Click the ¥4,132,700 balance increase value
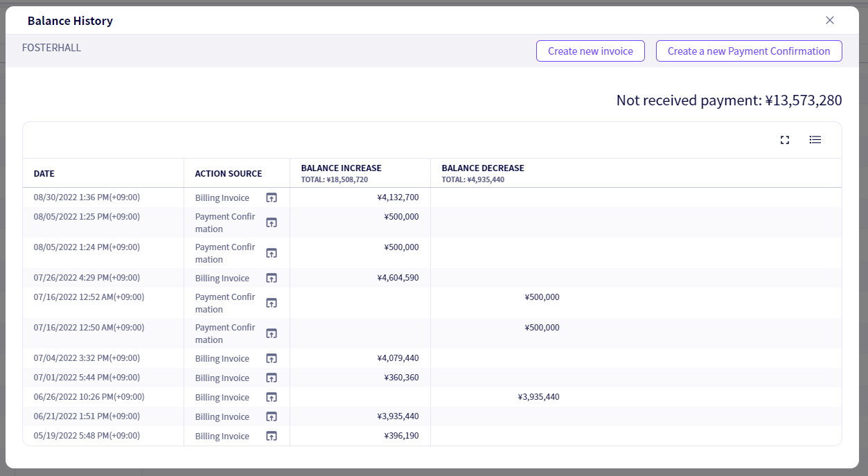 398,197
